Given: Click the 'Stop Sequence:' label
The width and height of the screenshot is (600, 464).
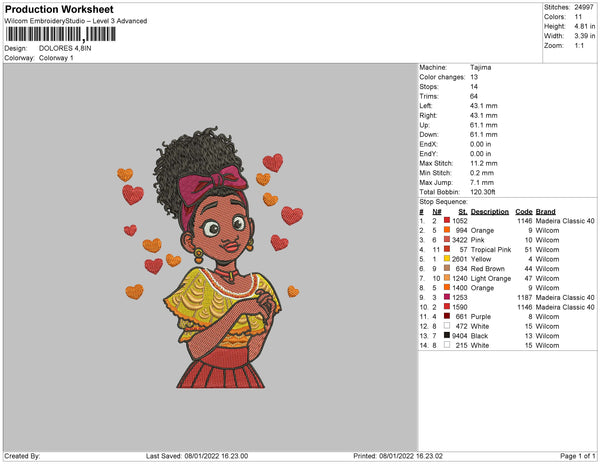Looking at the screenshot, I should [x=443, y=202].
